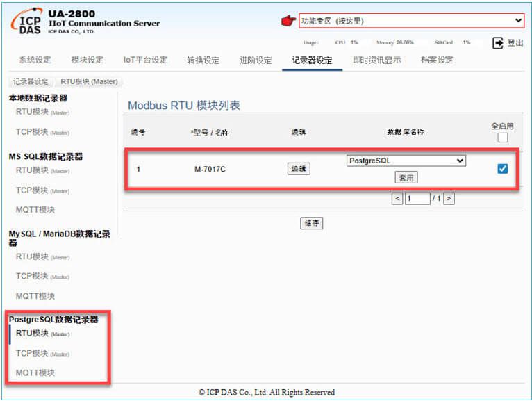Click the MS SQL数据记录器 section heading
Viewport: 532px width, 401px height.
click(x=46, y=156)
